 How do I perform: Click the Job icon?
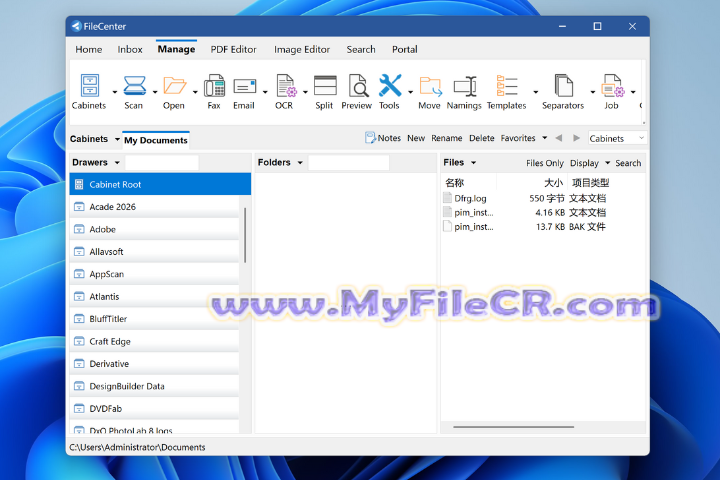coord(613,85)
